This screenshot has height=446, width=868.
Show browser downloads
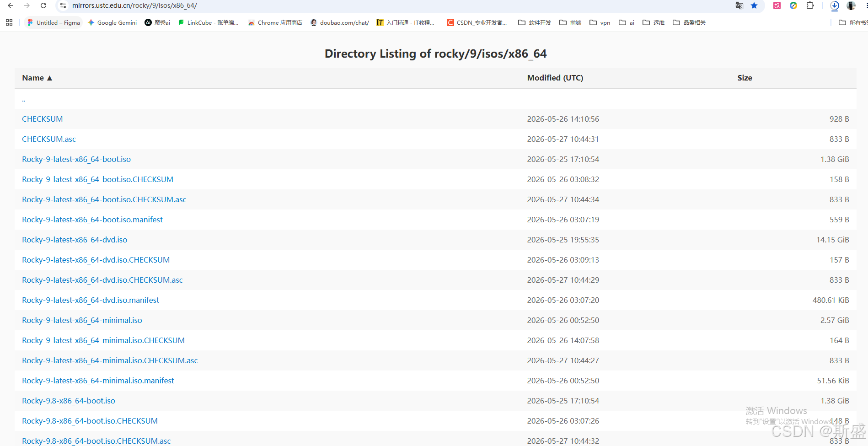(835, 5)
